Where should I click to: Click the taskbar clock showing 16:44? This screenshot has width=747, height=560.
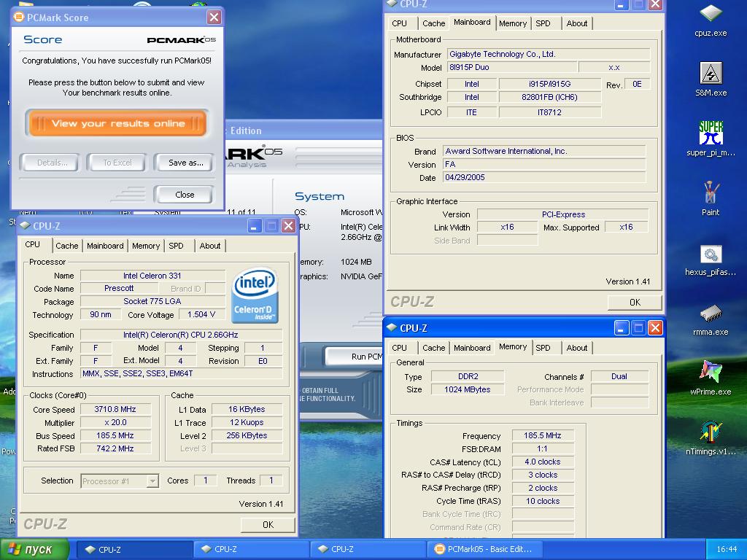[727, 549]
